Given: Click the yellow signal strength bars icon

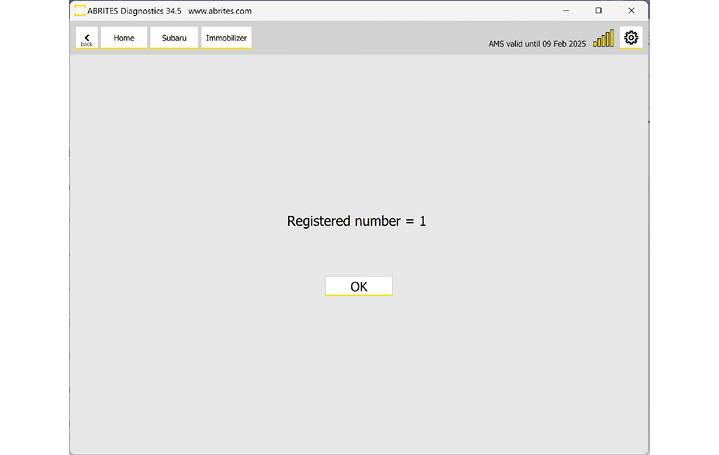Looking at the screenshot, I should (x=603, y=39).
